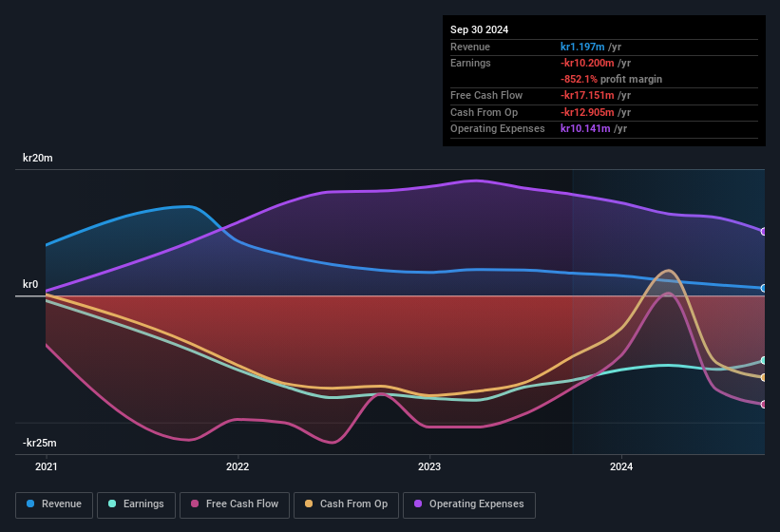The image size is (780, 532).
Task: Select the teal Earnings end data point
Action: pos(763,360)
